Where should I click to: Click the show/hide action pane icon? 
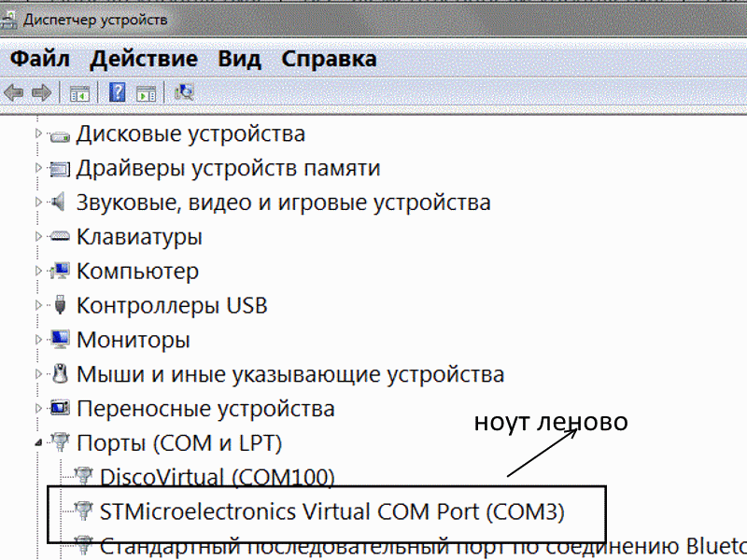[146, 92]
